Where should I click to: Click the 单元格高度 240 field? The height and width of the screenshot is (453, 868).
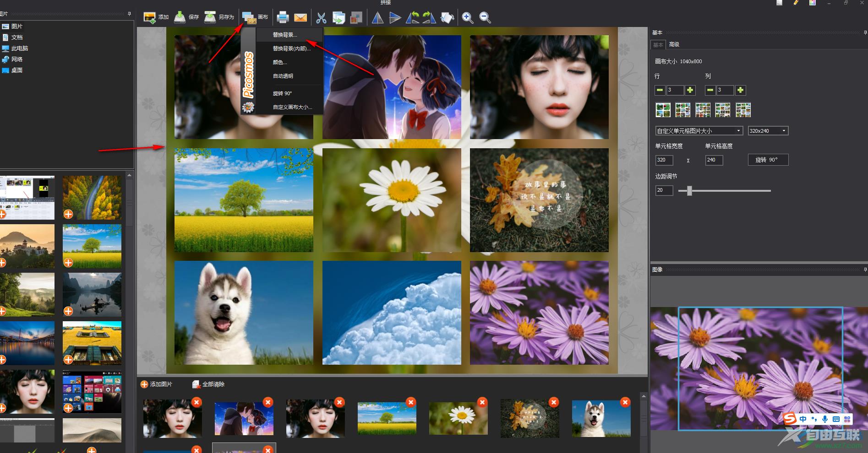[714, 160]
